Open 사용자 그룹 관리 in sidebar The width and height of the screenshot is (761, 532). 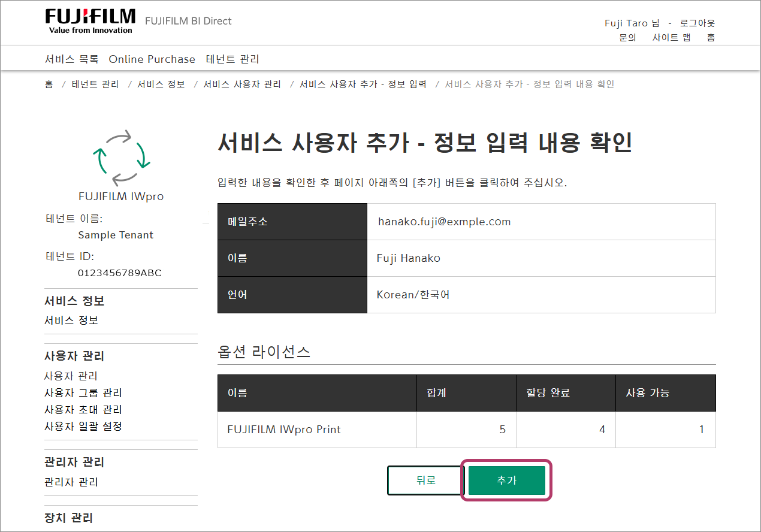[x=83, y=393]
